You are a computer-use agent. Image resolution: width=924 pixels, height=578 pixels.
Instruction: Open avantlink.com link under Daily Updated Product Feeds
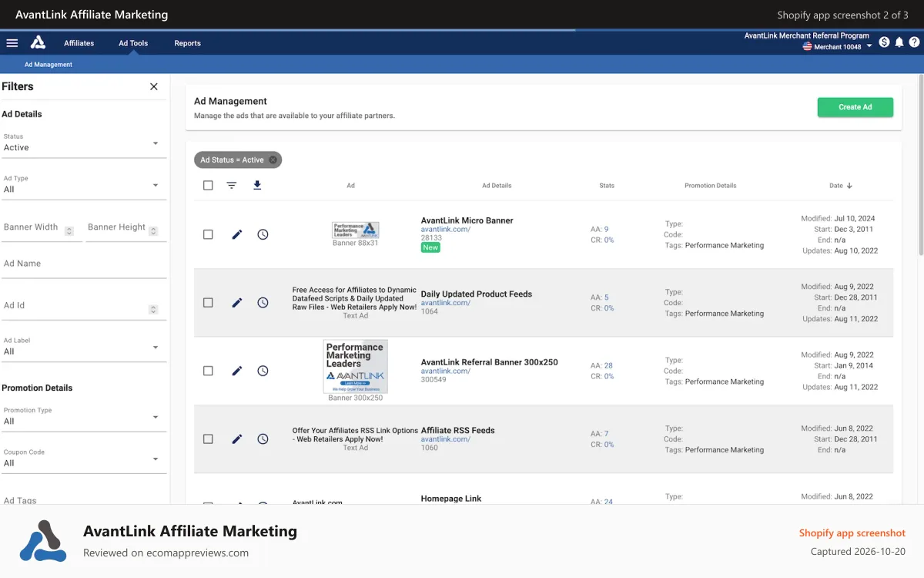[445, 303]
